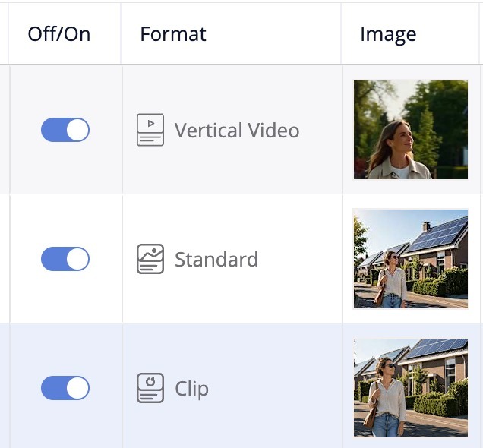Click the blue track of the Standard toggle

(53, 259)
